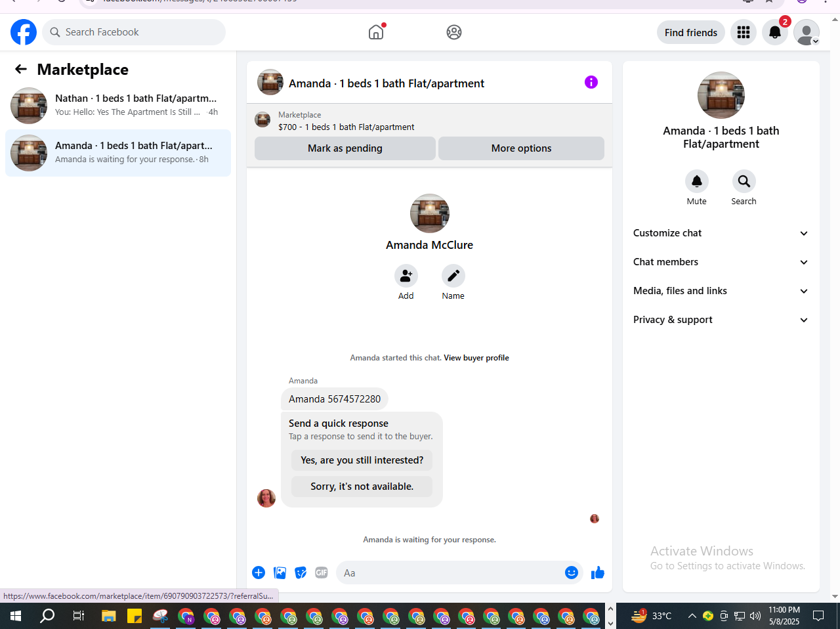Open the Windows notification center
Screen dimensions: 840x629
click(818, 616)
